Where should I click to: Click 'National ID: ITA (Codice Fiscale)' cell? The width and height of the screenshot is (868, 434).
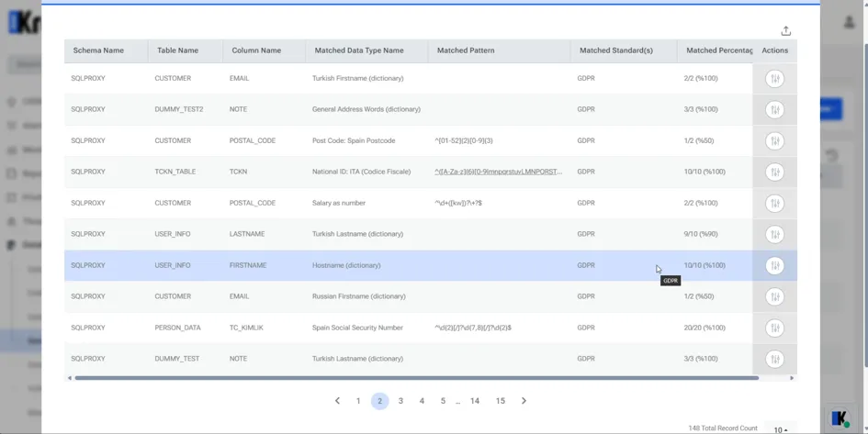pyautogui.click(x=362, y=172)
